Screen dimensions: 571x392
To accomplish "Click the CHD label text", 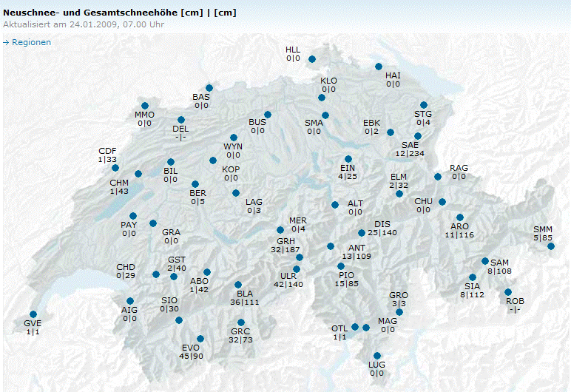I will click(x=126, y=268).
